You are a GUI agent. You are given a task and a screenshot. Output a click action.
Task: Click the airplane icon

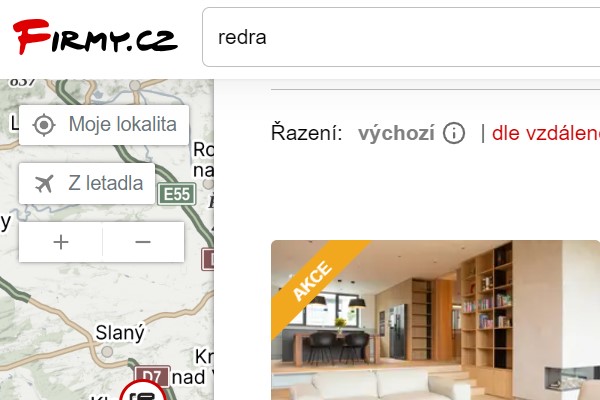[x=44, y=183]
